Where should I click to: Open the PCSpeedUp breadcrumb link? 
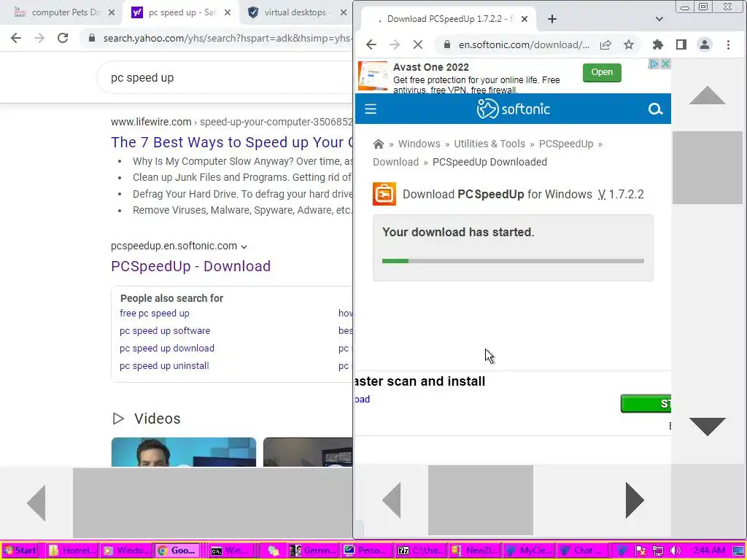click(566, 144)
